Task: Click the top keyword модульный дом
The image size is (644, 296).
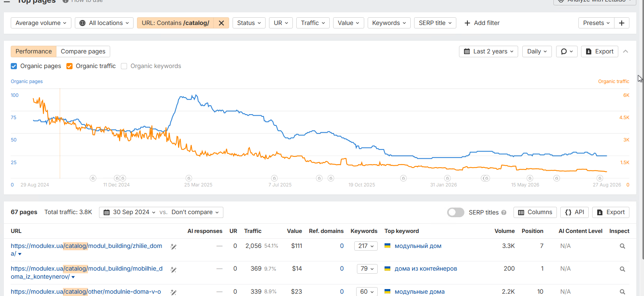Action: pyautogui.click(x=418, y=246)
